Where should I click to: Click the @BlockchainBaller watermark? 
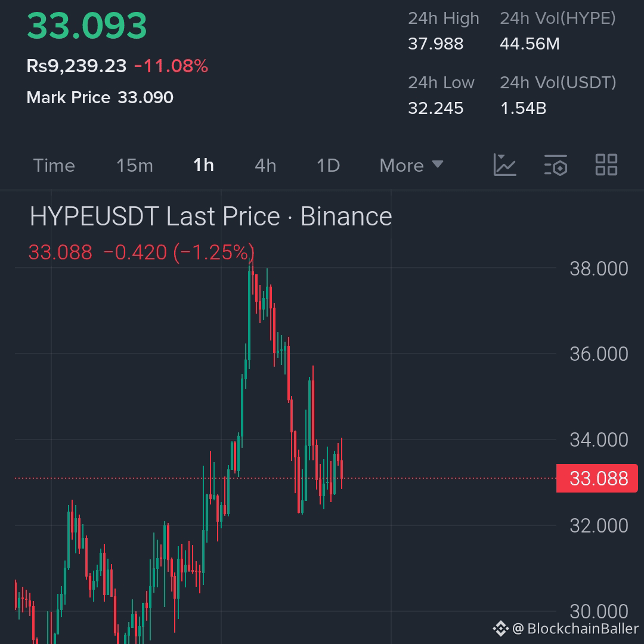coord(575,628)
